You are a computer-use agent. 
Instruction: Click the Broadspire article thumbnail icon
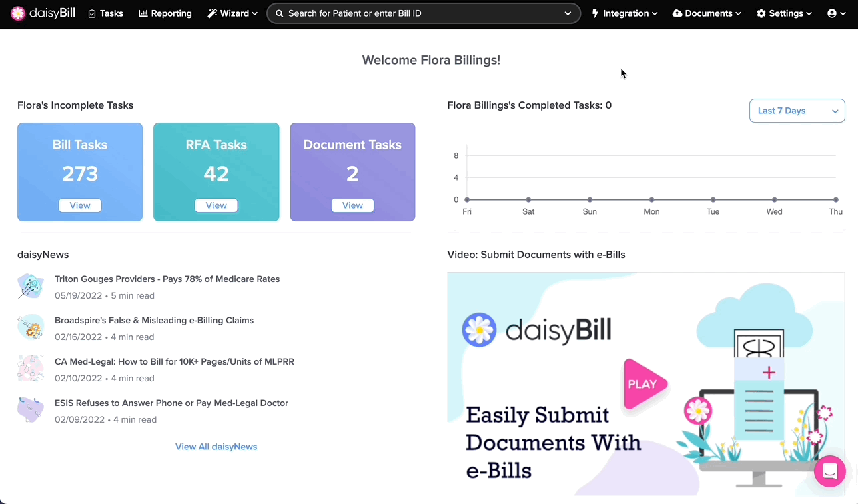point(31,328)
